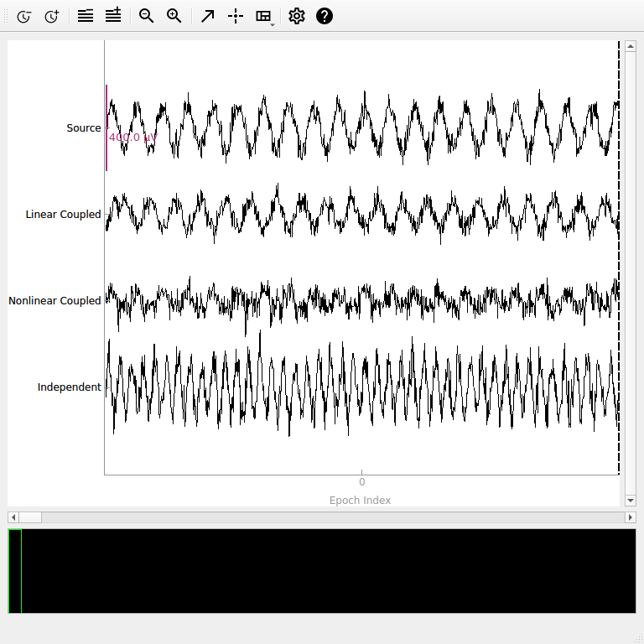
Task: Zoom in the signal amplitude
Action: 174,16
